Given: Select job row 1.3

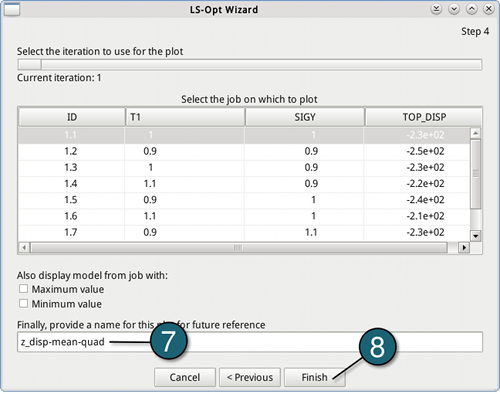Looking at the screenshot, I should click(x=244, y=167).
